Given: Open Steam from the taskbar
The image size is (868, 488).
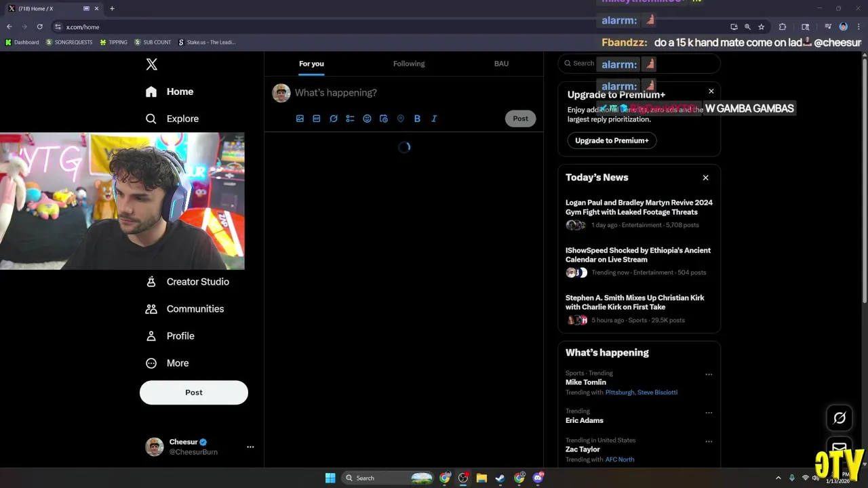Looking at the screenshot, I should pos(500,478).
